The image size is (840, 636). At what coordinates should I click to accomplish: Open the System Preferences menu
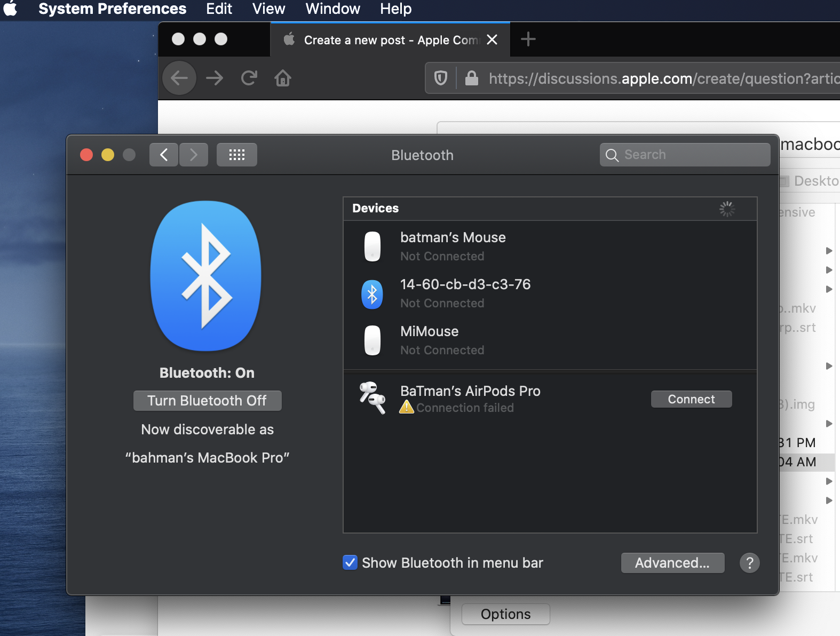[112, 9]
